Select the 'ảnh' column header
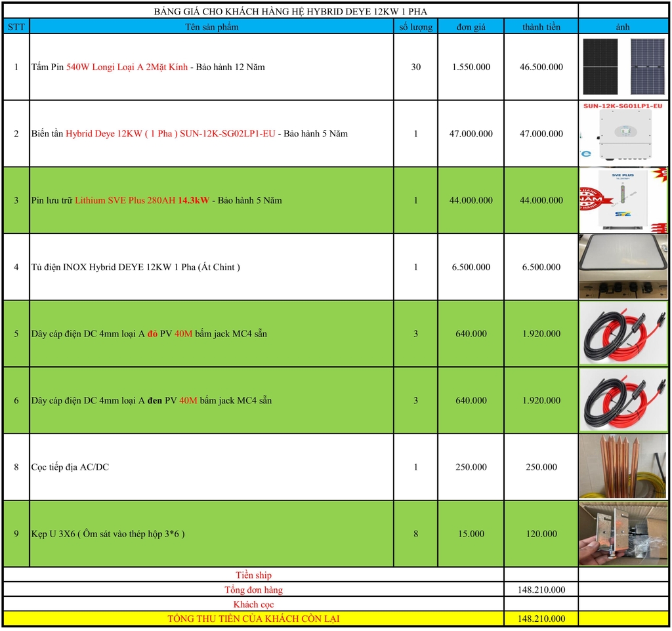The image size is (672, 631). [x=623, y=27]
